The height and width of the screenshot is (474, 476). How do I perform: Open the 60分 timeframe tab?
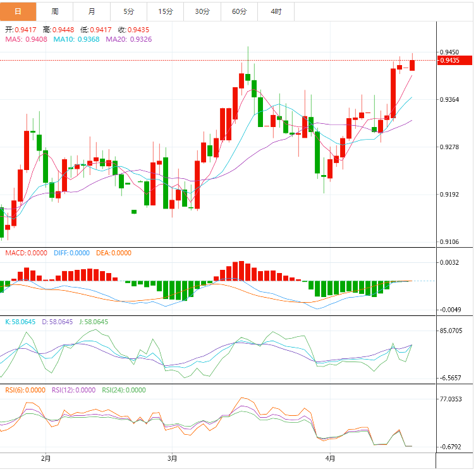240,11
